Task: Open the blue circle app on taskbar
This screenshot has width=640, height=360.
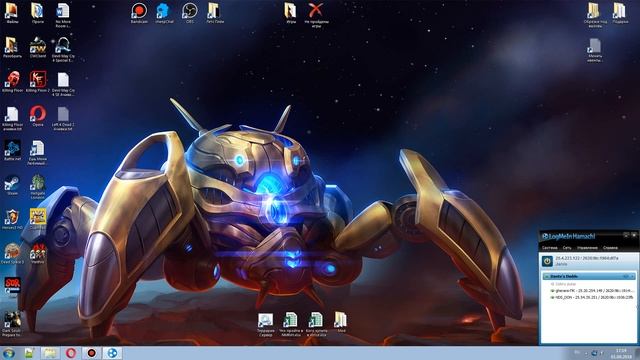Action: 112,353
